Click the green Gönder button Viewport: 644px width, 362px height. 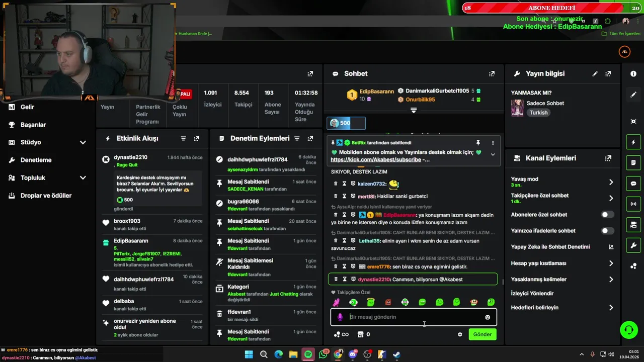pyautogui.click(x=482, y=334)
